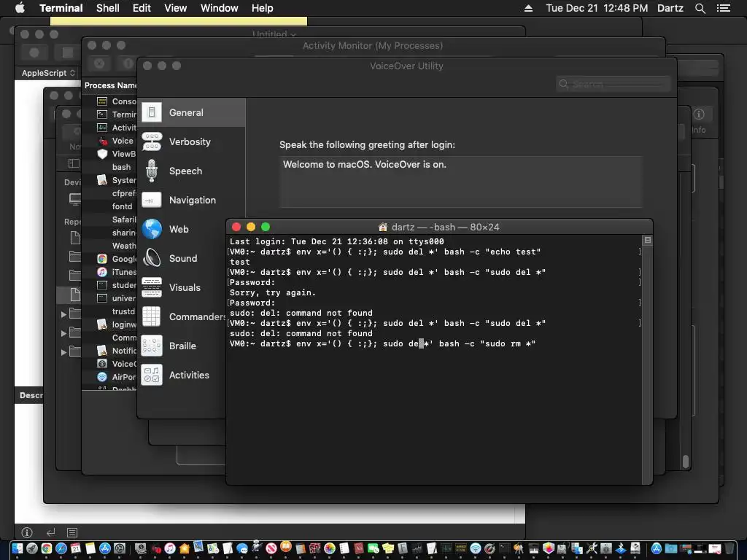
Task: Open Messages from the Dock
Action: 242,548
